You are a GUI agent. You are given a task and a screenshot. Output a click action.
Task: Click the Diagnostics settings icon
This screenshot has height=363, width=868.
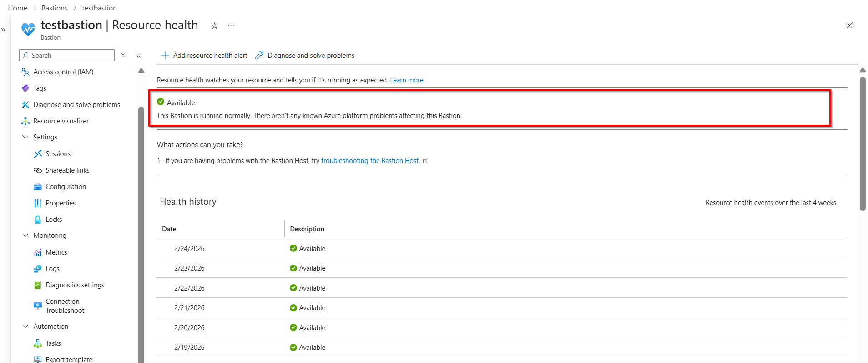click(38, 285)
